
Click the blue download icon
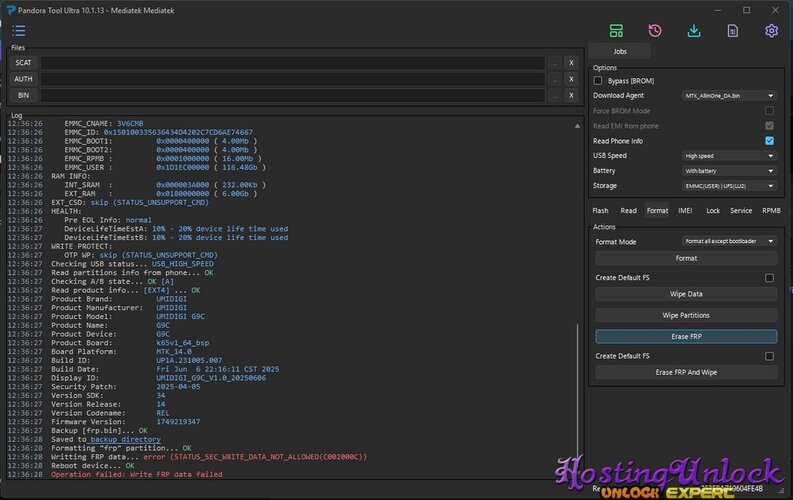(x=694, y=31)
